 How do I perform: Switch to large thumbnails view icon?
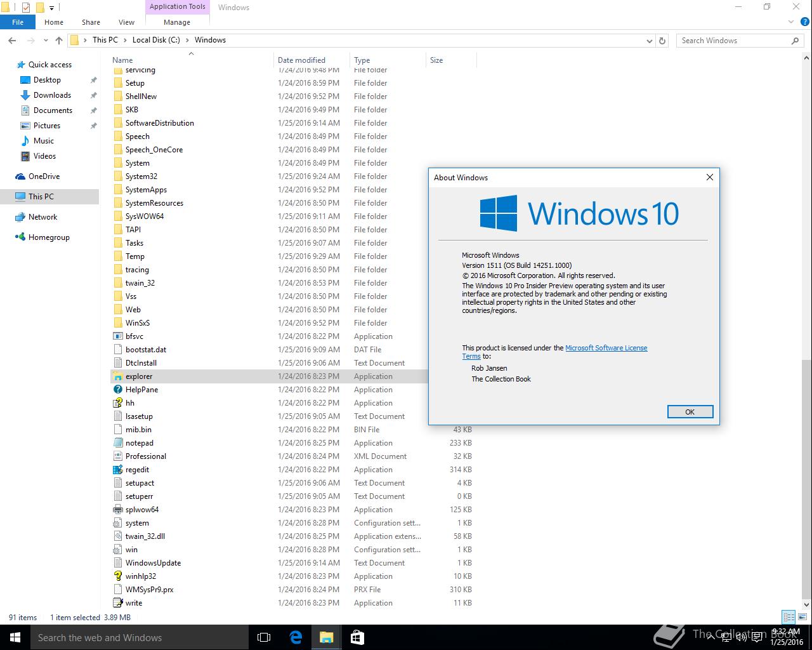[x=801, y=617]
